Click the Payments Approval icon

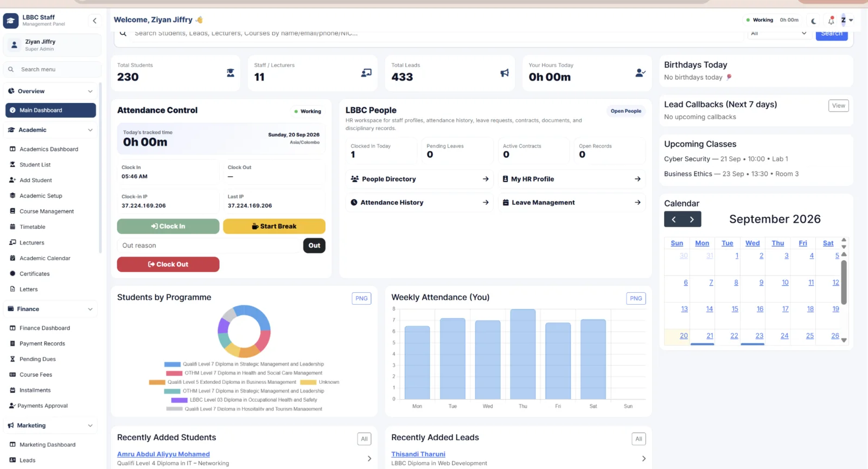(x=12, y=406)
